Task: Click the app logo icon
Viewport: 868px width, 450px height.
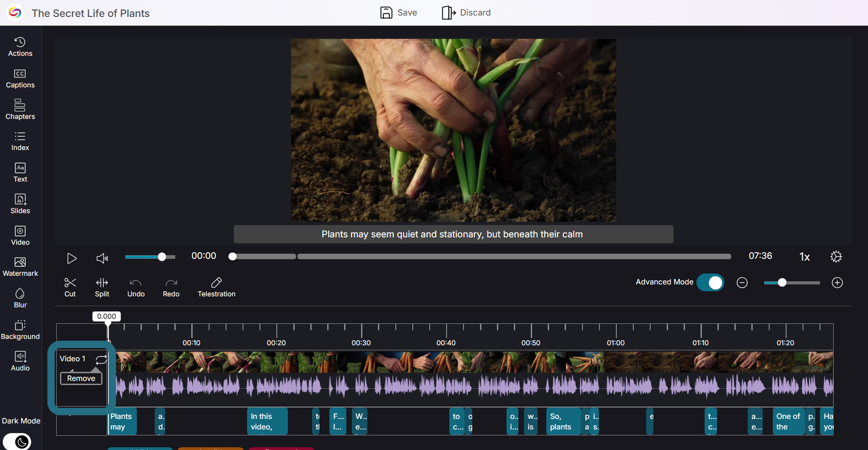Action: point(15,13)
